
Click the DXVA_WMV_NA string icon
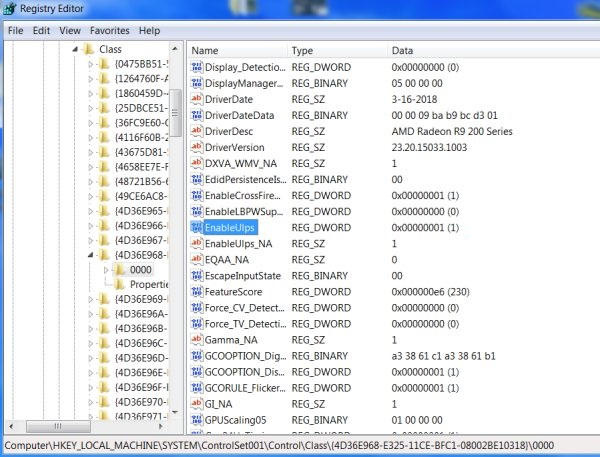point(196,163)
